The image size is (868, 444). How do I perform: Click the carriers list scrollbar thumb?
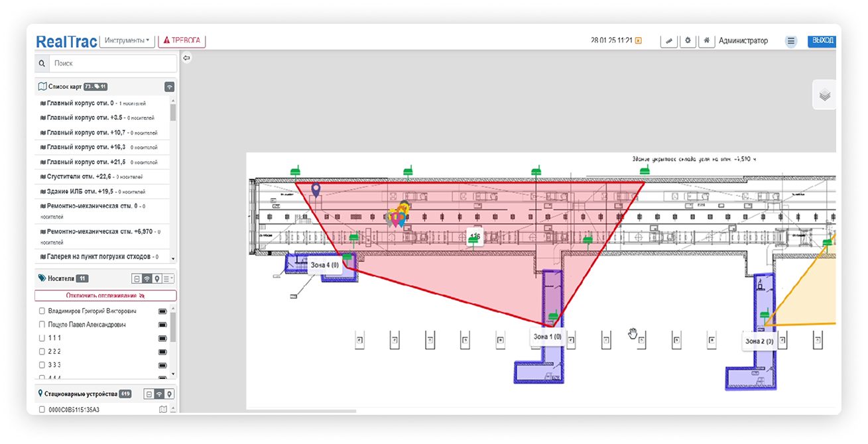point(173,327)
